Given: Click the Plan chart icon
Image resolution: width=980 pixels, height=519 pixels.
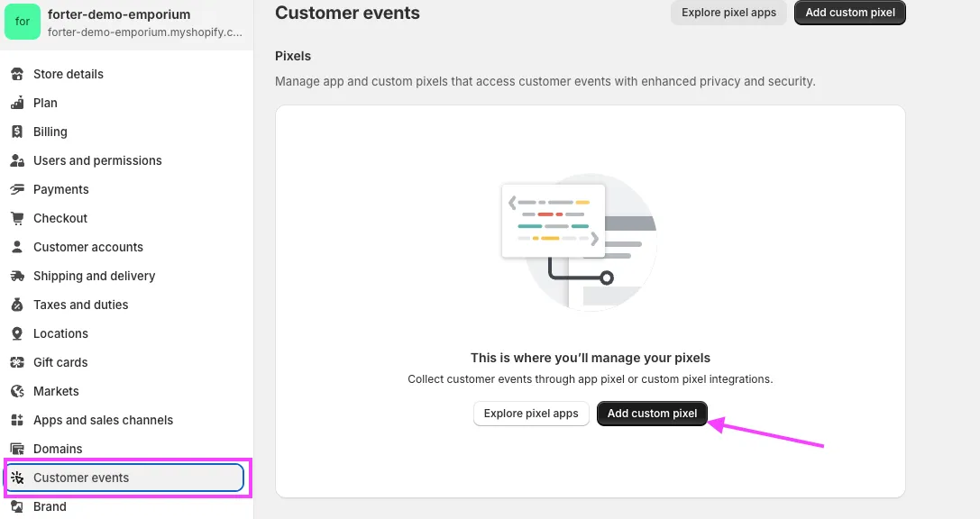Looking at the screenshot, I should tap(17, 103).
